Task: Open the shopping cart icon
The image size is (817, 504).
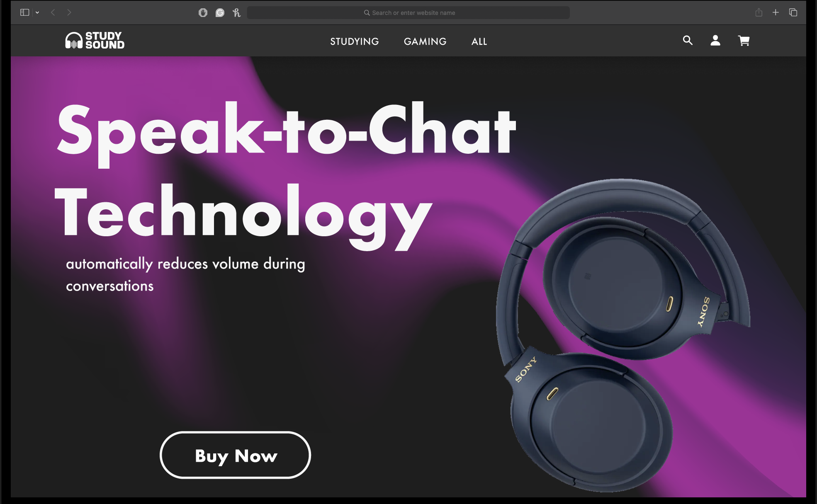Action: (744, 41)
